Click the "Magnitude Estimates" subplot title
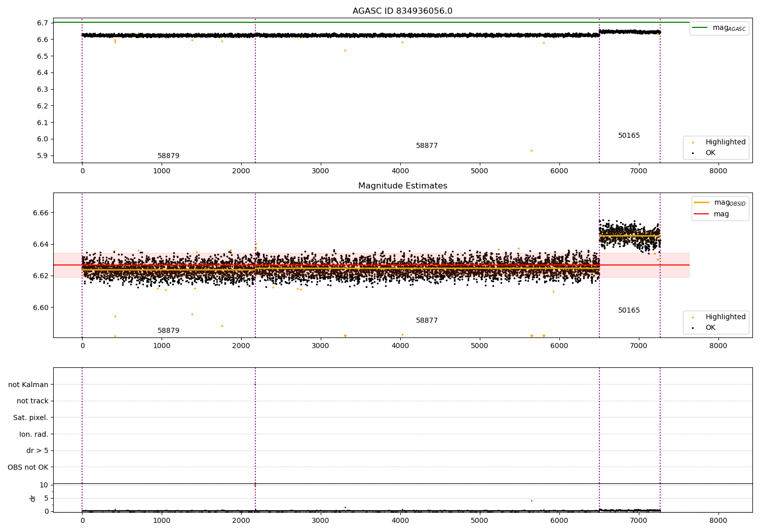This screenshot has height=532, width=760. [402, 186]
